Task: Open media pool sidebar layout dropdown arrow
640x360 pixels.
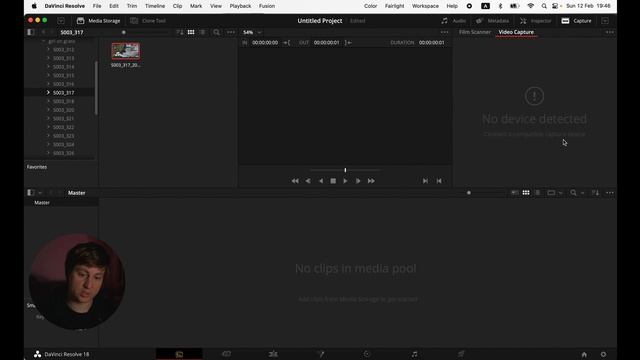Action: (x=40, y=193)
